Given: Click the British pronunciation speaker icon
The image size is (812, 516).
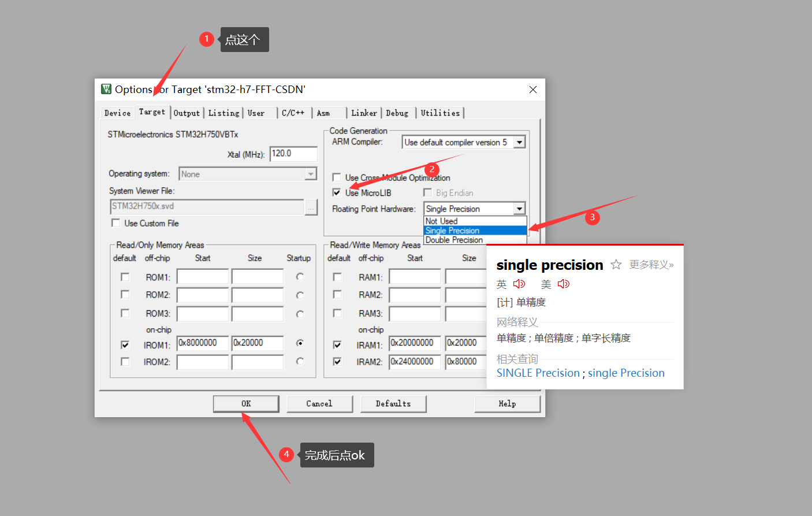Looking at the screenshot, I should pyautogui.click(x=519, y=284).
